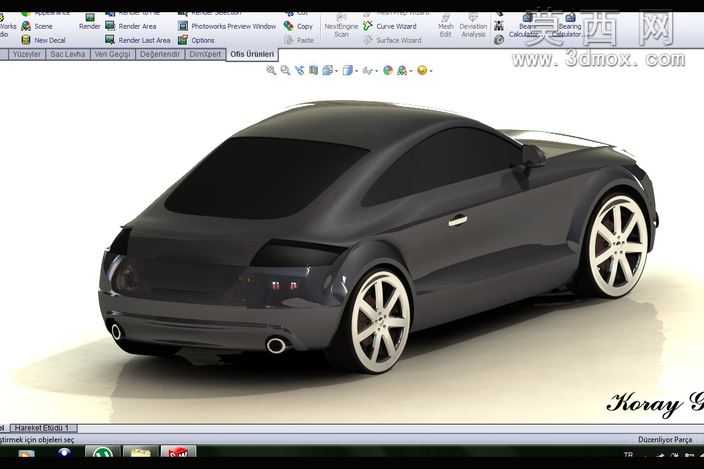
Task: Click the large Render button
Action: click(x=90, y=21)
